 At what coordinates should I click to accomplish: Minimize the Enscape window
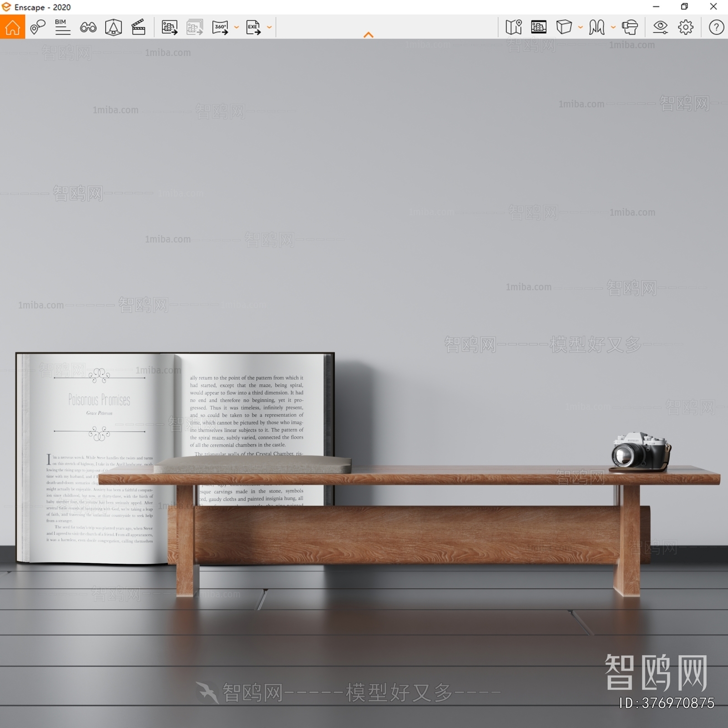(x=656, y=7)
